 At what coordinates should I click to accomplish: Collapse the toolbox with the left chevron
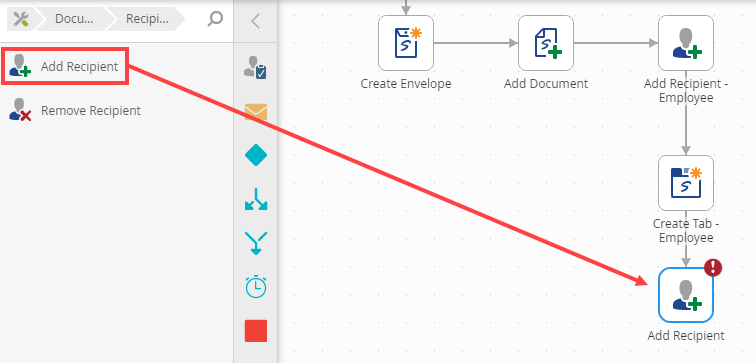coord(256,21)
